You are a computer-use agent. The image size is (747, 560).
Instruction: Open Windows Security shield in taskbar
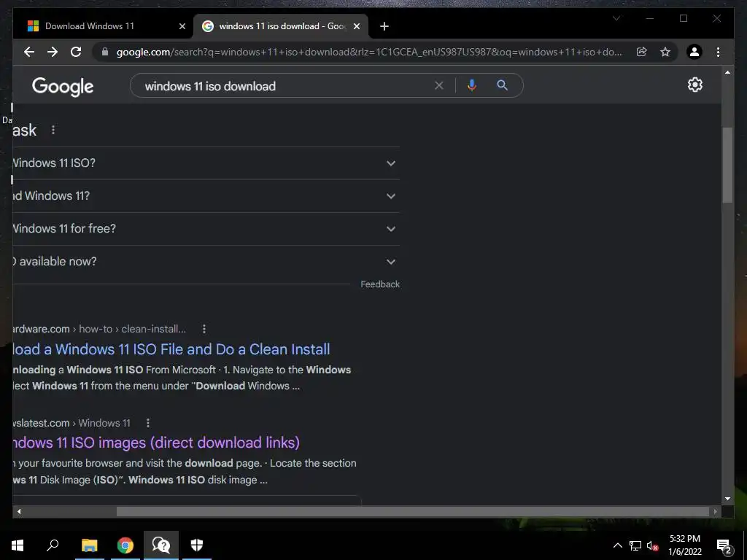click(x=197, y=545)
